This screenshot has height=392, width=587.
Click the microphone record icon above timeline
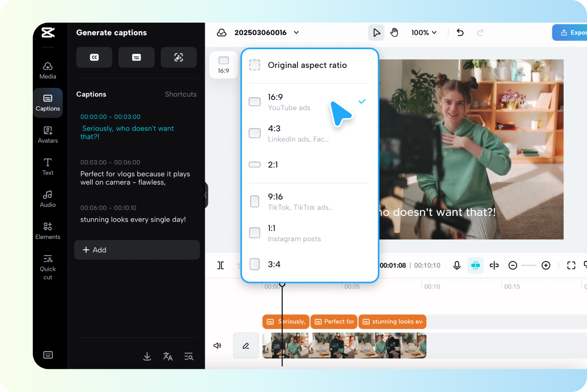457,265
